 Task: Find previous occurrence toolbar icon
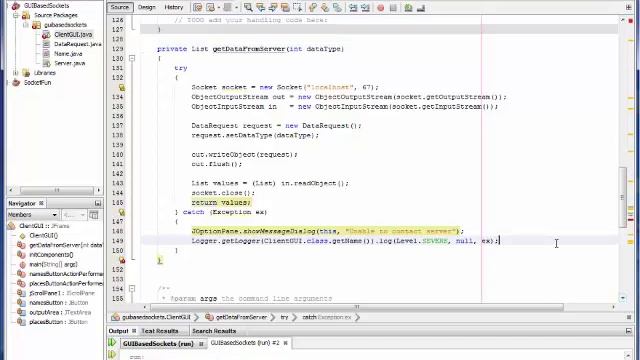pyautogui.click(x=260, y=7)
